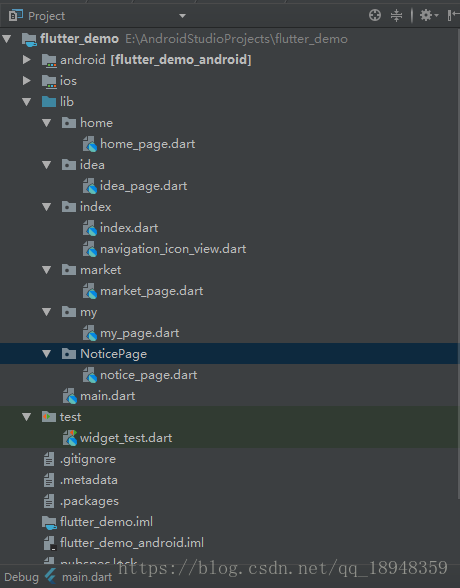Click the .gitignore file icon
Viewport: 460px width, 588px height.
[49, 459]
